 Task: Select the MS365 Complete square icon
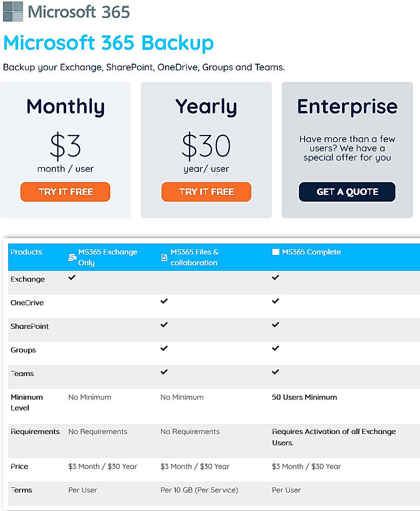coord(275,252)
